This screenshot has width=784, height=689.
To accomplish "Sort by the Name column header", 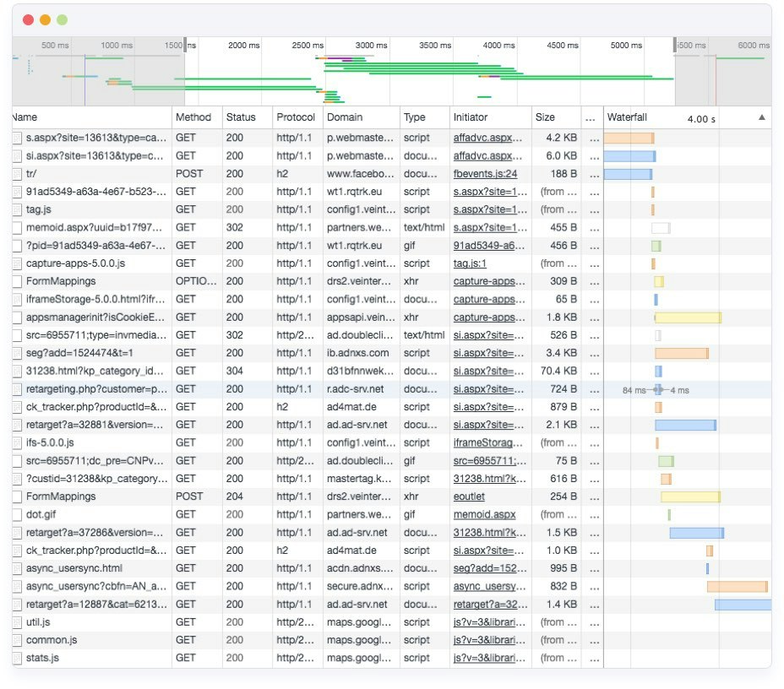I will (x=92, y=117).
